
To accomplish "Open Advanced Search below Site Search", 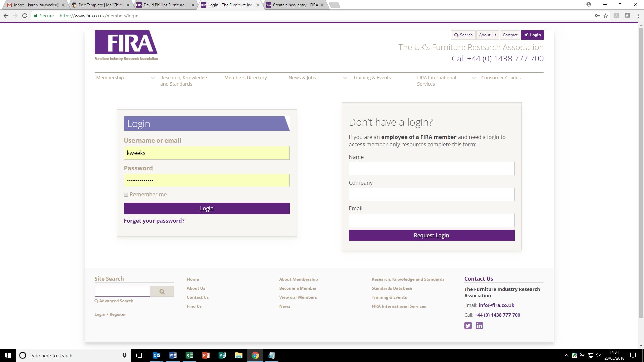I will point(114,301).
